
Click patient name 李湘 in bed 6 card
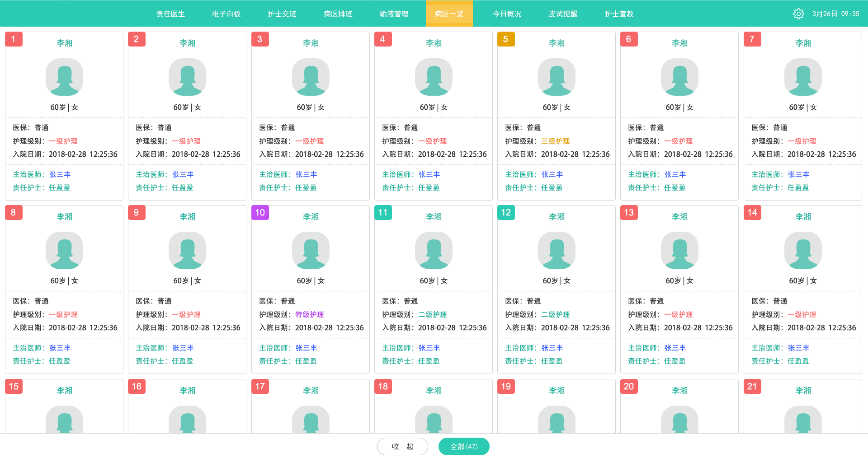pyautogui.click(x=679, y=43)
